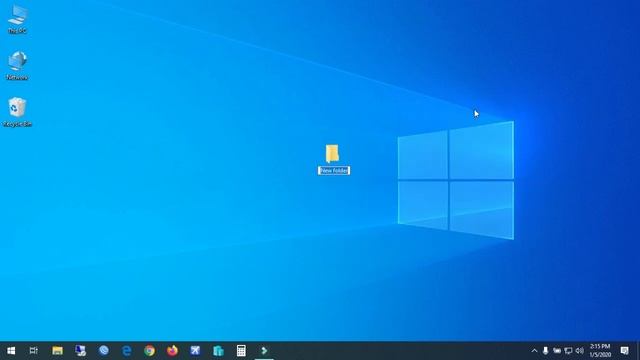
Task: Select the New folder icon on desktop
Action: point(332,153)
